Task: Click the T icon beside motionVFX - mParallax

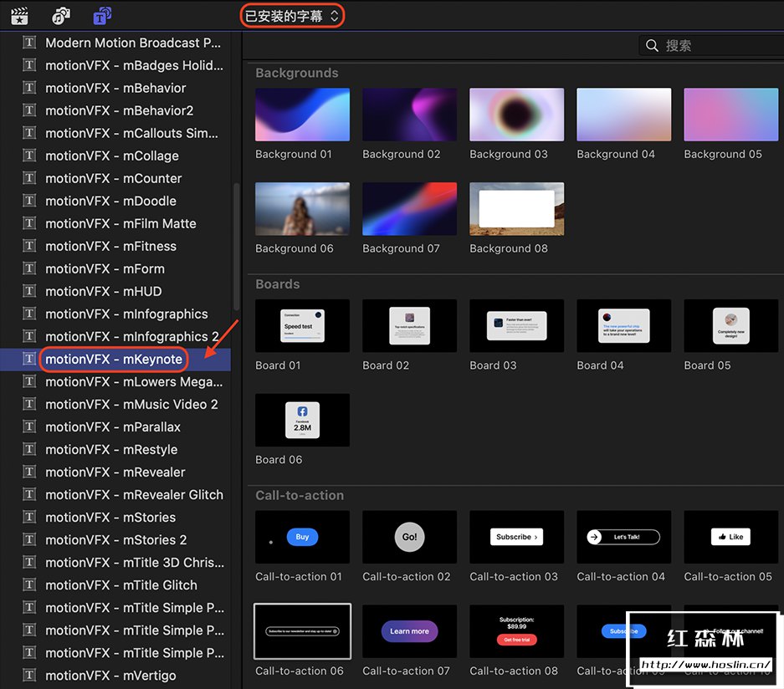Action: point(29,426)
